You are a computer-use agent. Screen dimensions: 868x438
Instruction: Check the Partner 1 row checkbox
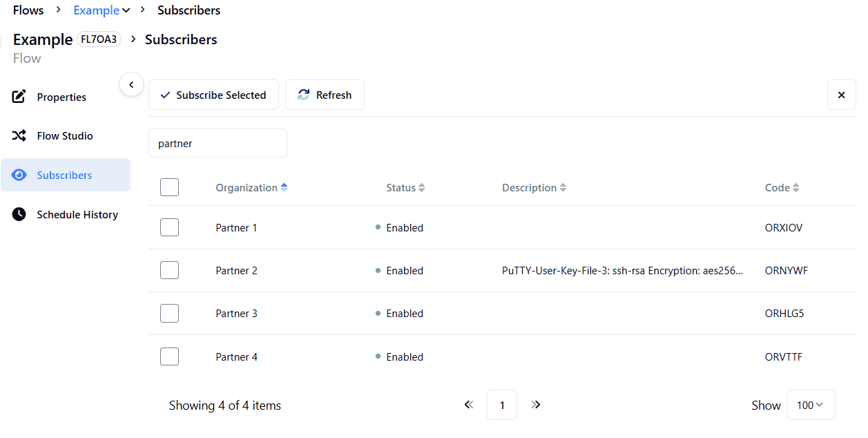tap(170, 227)
